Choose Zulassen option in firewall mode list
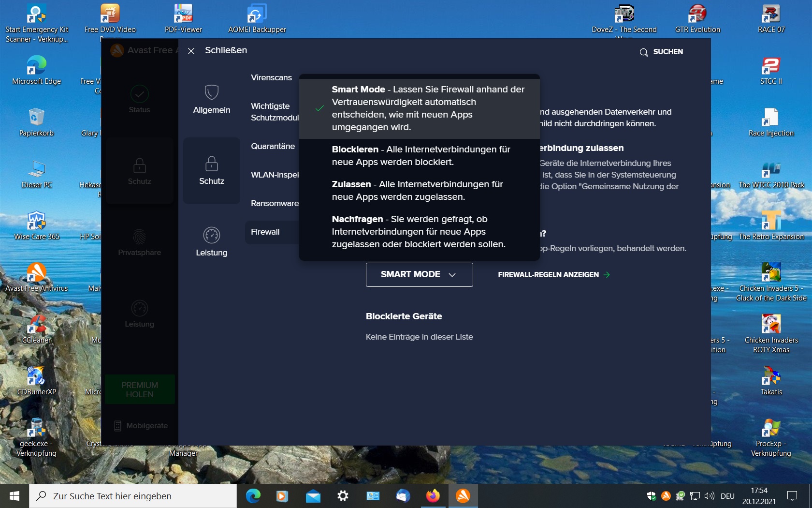812x508 pixels. point(419,191)
